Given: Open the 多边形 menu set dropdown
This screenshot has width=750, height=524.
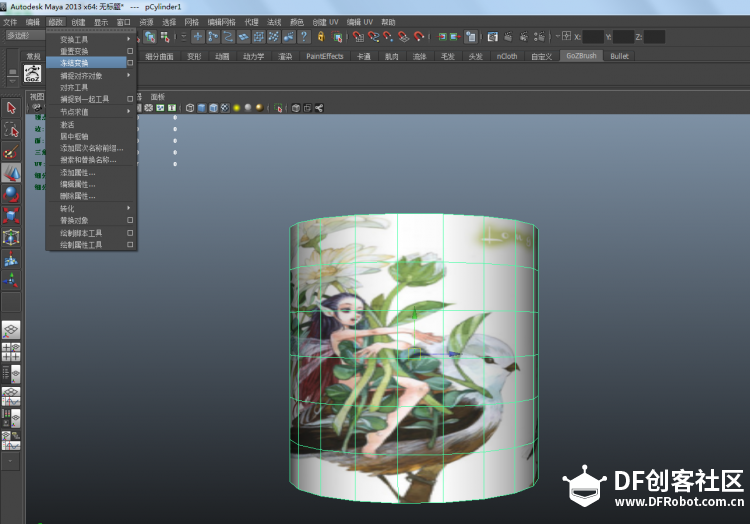Looking at the screenshot, I should 24,35.
